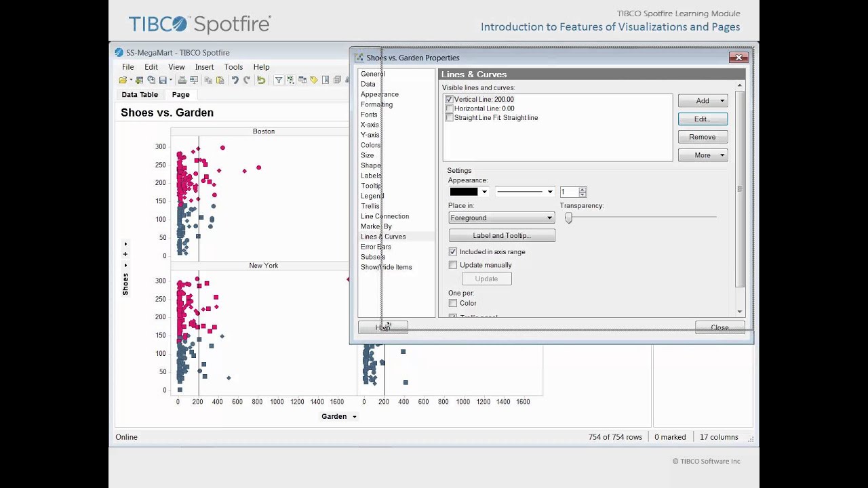Select Error Bars in properties list

(x=376, y=247)
